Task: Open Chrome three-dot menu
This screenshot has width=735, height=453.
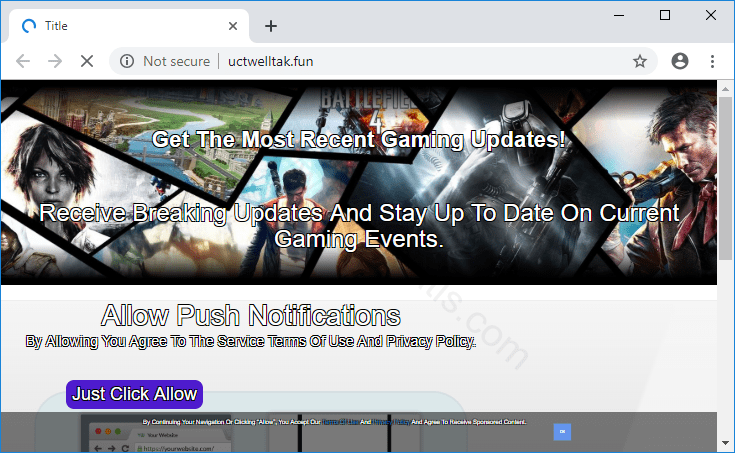Action: coord(713,61)
